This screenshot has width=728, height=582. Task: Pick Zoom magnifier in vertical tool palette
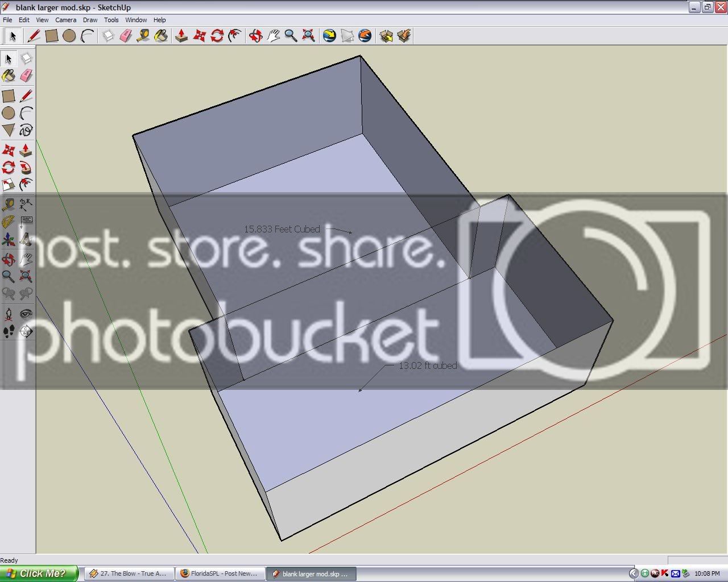pos(9,276)
